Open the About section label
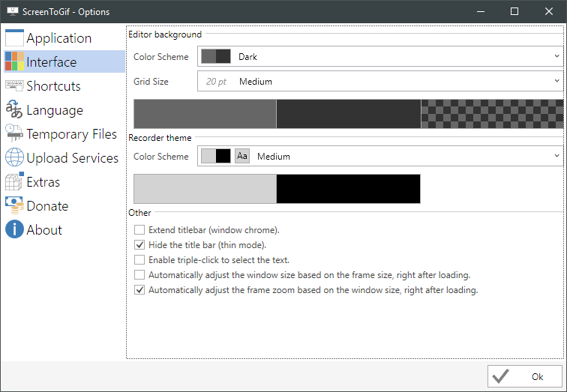The image size is (567, 392). click(44, 230)
